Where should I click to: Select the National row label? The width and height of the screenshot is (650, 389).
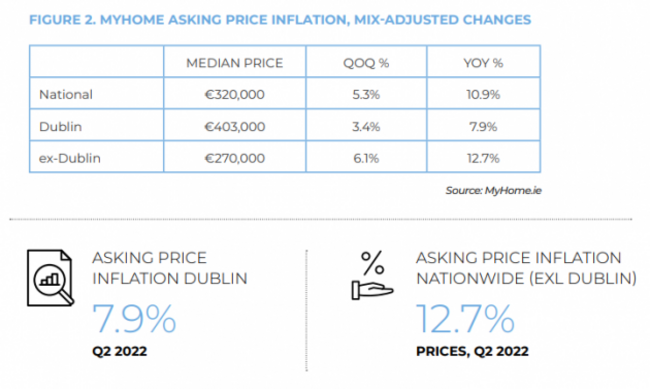tap(65, 95)
